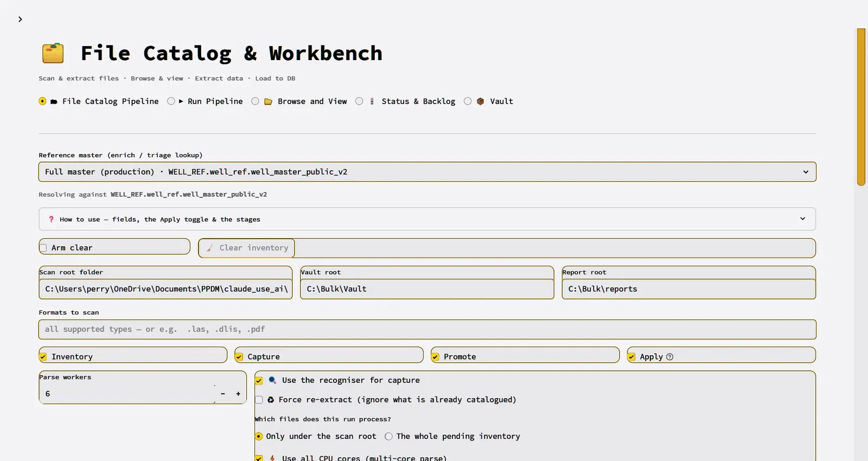Click the traffic light icon beside Status & Backlog
Image resolution: width=868 pixels, height=461 pixels.
tap(372, 101)
